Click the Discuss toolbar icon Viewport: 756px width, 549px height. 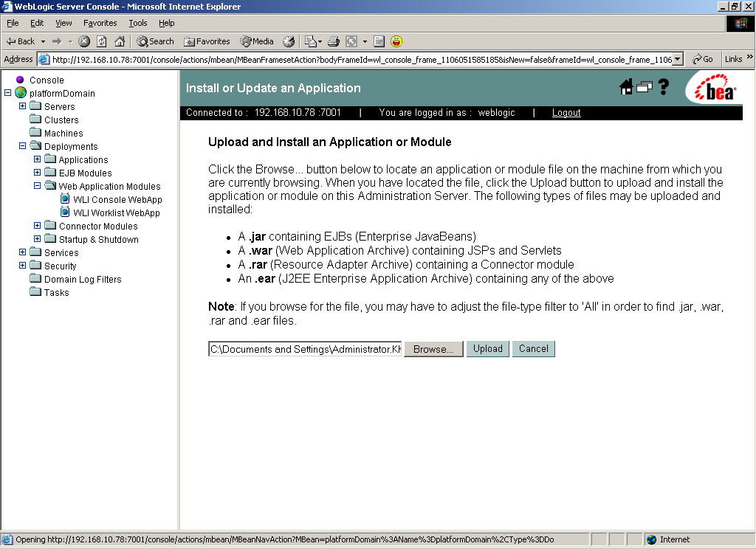pos(379,41)
